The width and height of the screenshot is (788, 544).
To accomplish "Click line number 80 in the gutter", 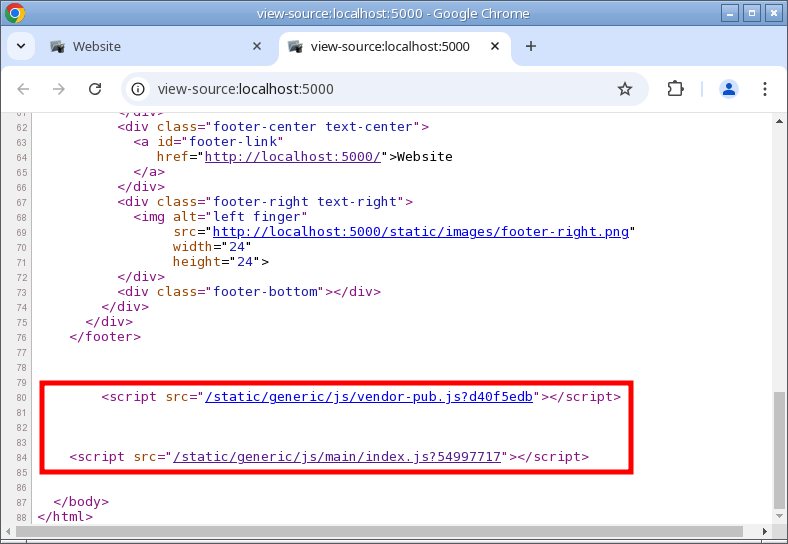I will pos(21,398).
